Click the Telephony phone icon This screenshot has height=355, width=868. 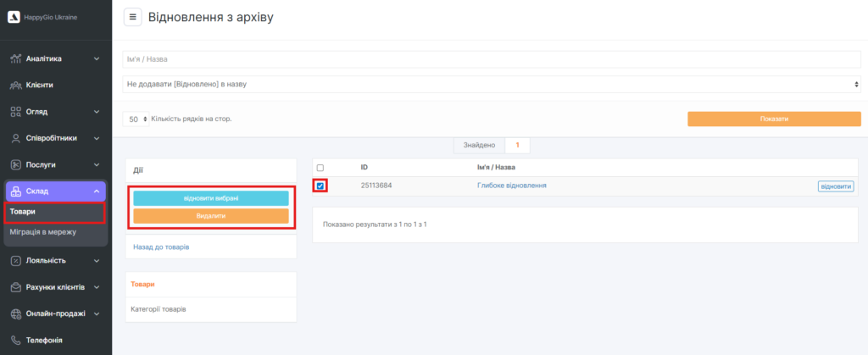[x=16, y=340]
